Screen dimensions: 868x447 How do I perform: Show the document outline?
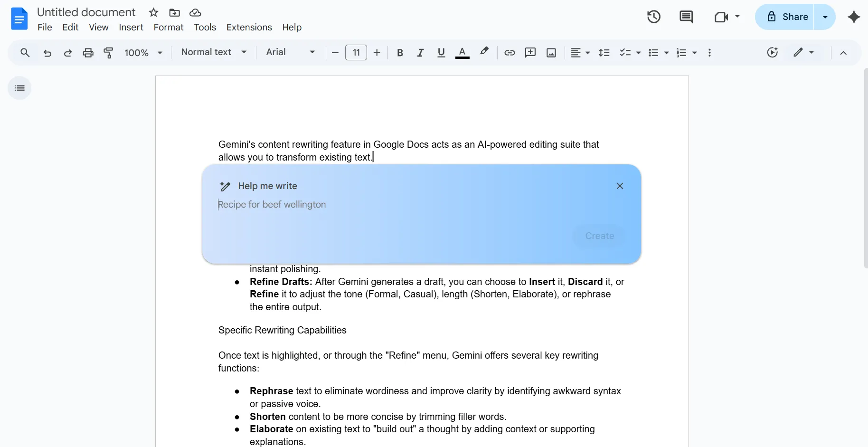[x=19, y=88]
